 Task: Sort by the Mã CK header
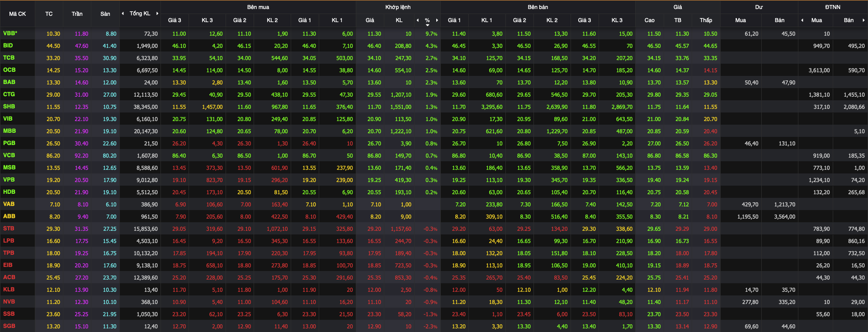(18, 14)
